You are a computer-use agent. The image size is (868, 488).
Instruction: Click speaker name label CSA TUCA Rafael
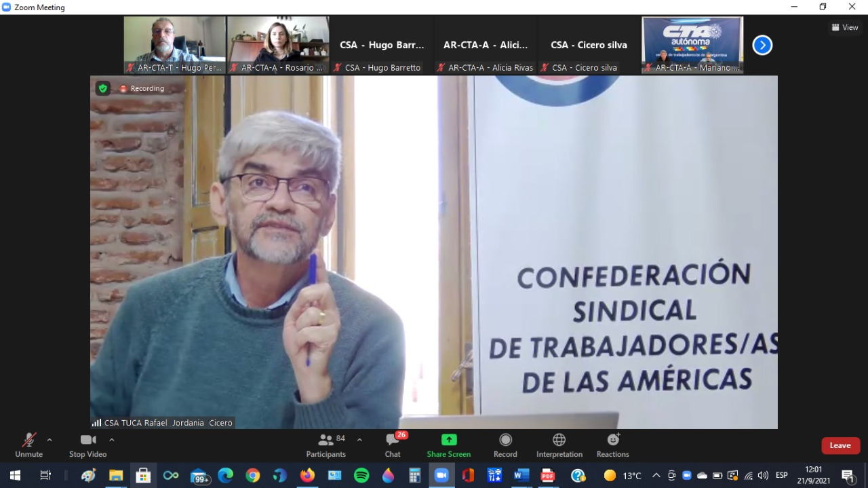pyautogui.click(x=163, y=423)
